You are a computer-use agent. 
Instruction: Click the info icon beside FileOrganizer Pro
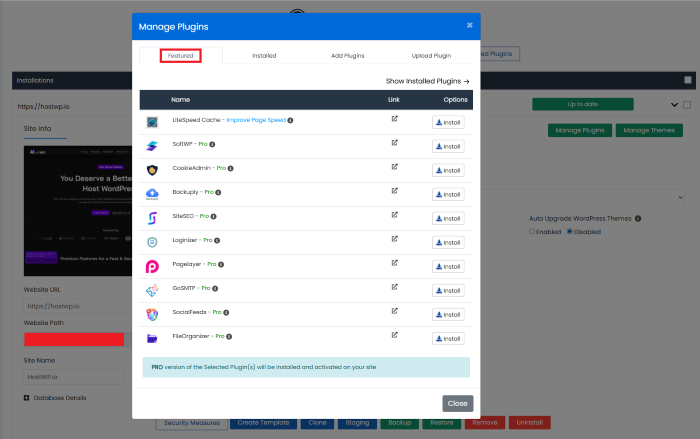click(x=227, y=336)
